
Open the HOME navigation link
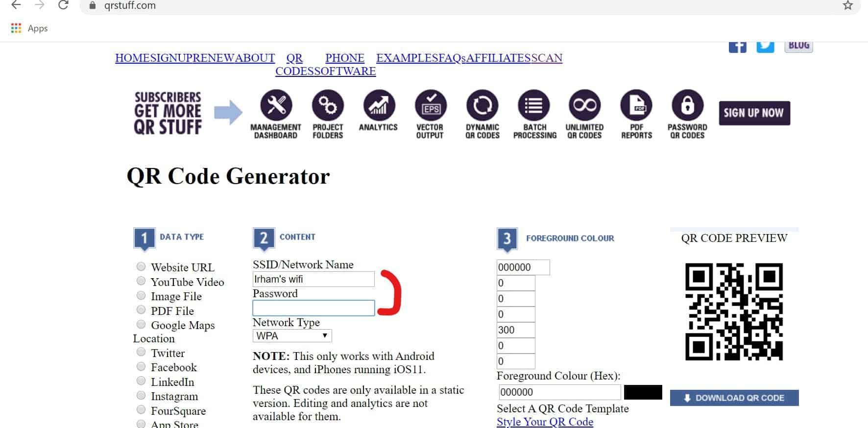tap(132, 58)
